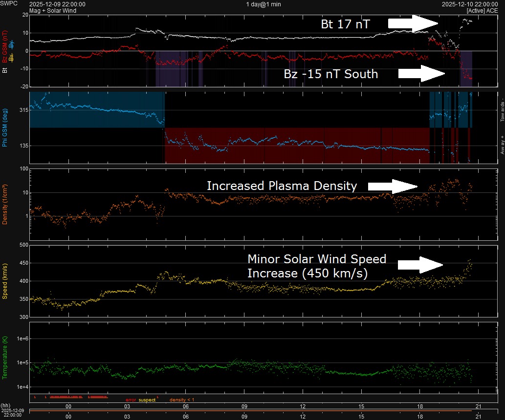The image size is (505, 420).
Task: Click the blue 'By' series label
Action: [11, 44]
